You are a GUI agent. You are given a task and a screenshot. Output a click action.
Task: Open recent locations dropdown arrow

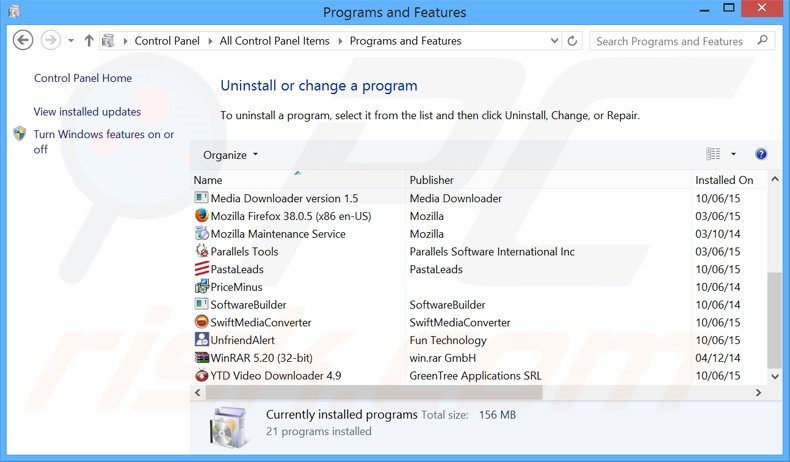pos(71,41)
